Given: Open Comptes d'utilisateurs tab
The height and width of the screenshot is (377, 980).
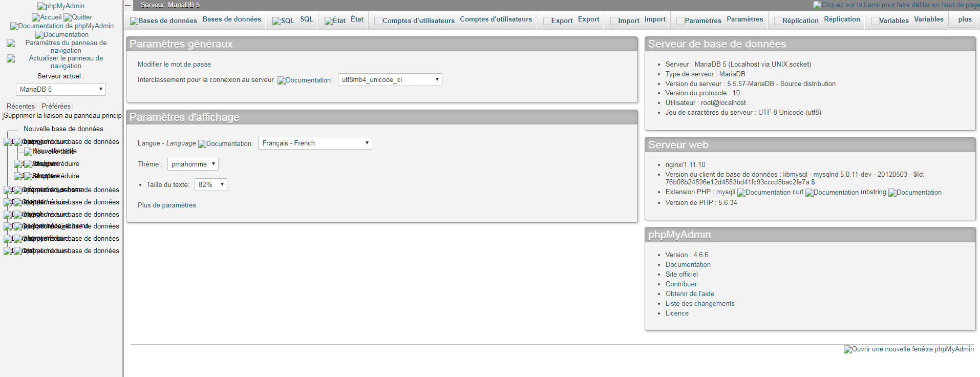Looking at the screenshot, I should click(x=453, y=20).
